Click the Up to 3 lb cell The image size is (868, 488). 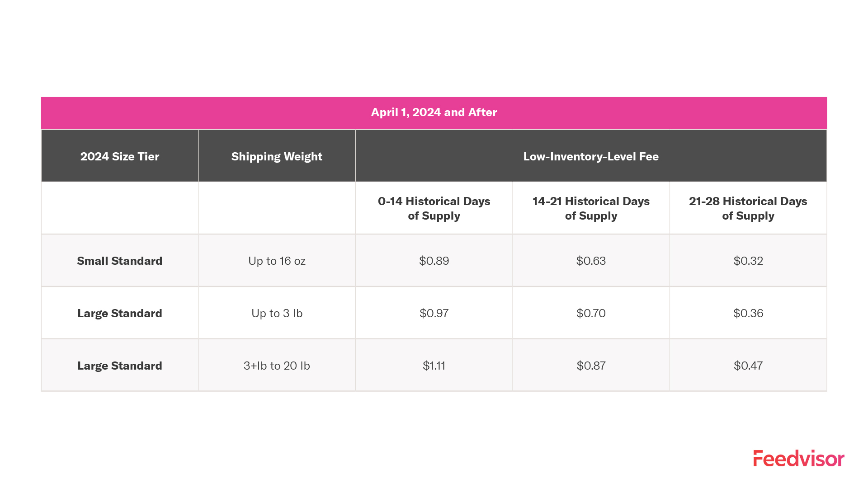277,313
